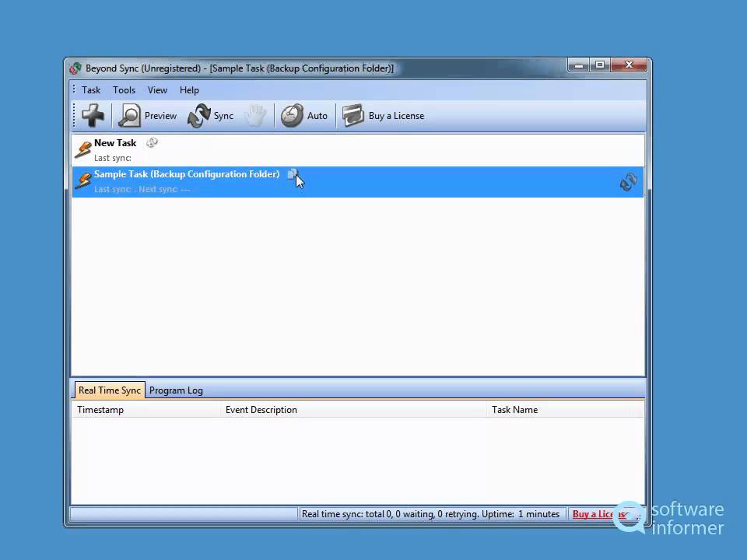Select the New Task row title
Screen dimensions: 747x560
coord(115,143)
